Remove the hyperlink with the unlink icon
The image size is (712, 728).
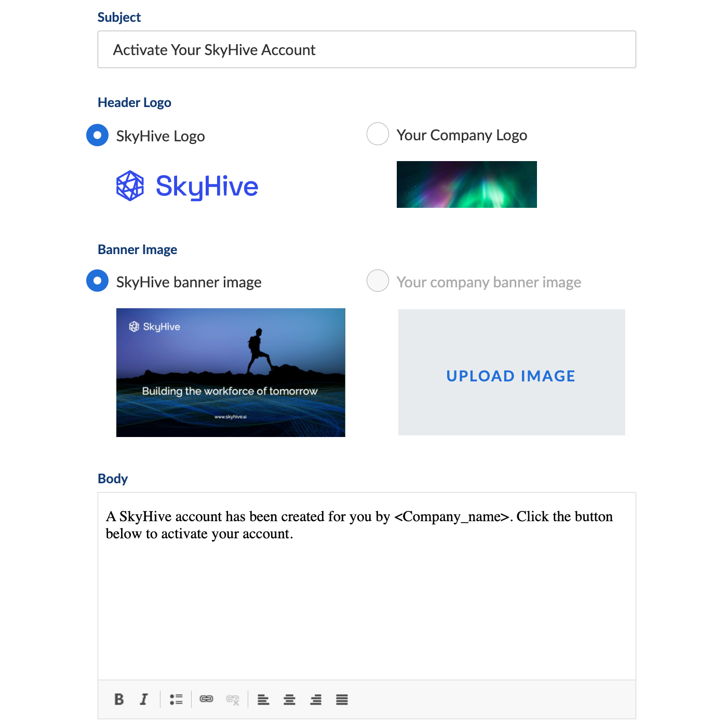coord(233,700)
